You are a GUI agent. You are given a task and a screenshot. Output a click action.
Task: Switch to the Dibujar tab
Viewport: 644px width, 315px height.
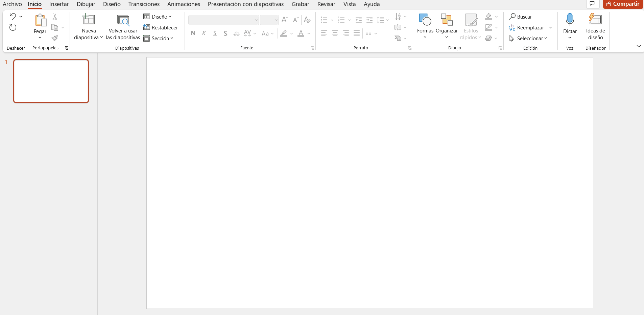[86, 4]
